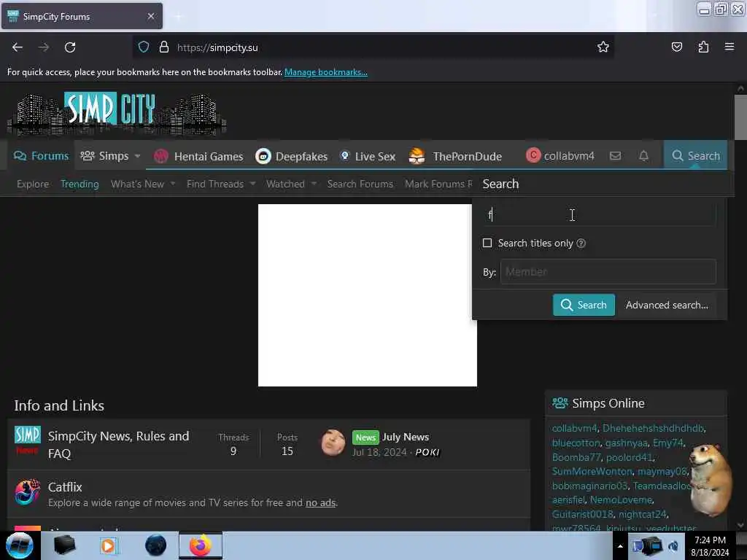Focus the By Member input field
The image size is (747, 560).
click(608, 271)
